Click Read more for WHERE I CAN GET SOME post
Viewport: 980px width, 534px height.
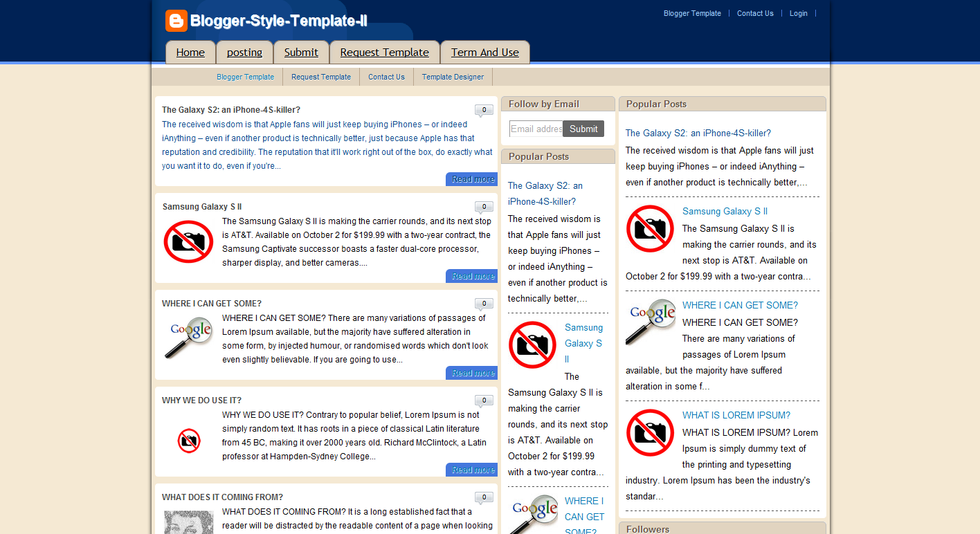click(x=471, y=373)
